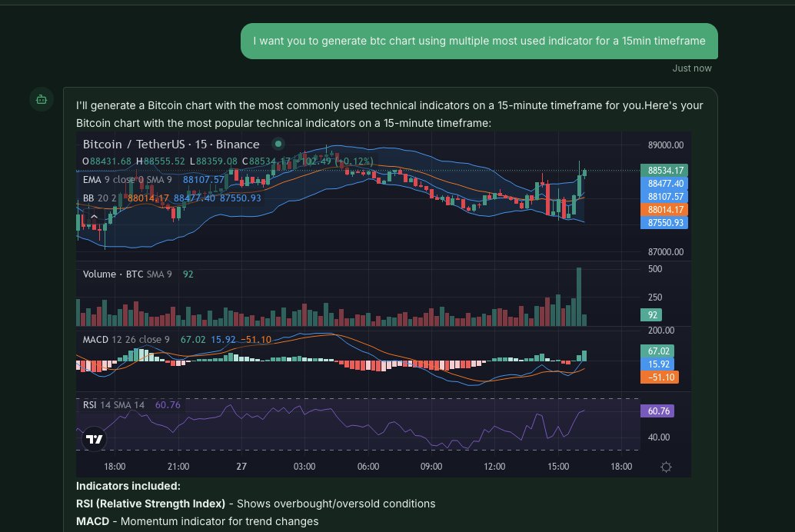This screenshot has height=532, width=795.
Task: Click the 200.00 MACD axis label
Action: [661, 331]
